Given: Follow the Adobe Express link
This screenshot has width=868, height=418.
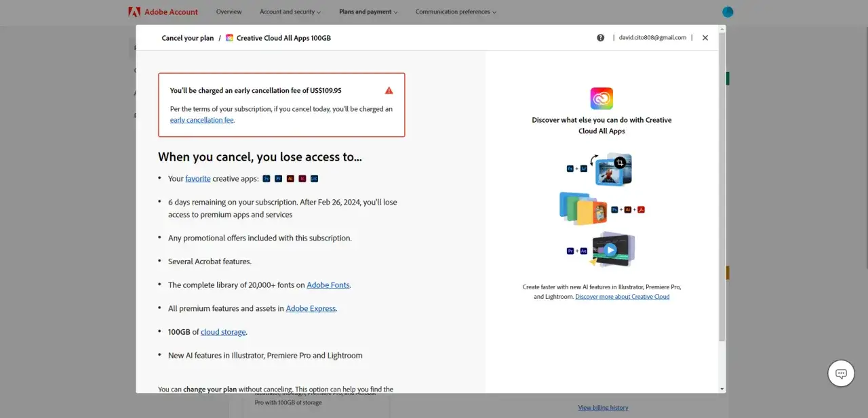Looking at the screenshot, I should (311, 308).
